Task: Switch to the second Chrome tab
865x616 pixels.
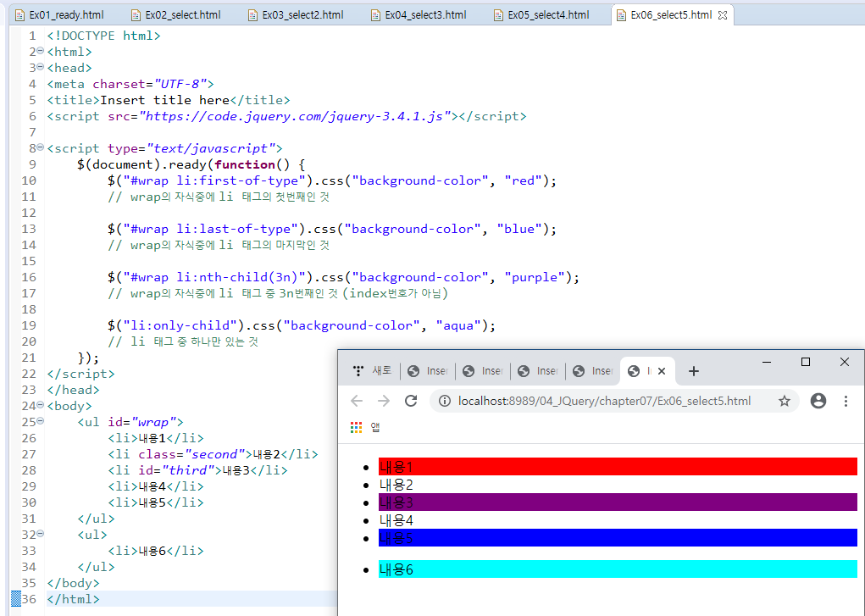Action: [x=428, y=371]
